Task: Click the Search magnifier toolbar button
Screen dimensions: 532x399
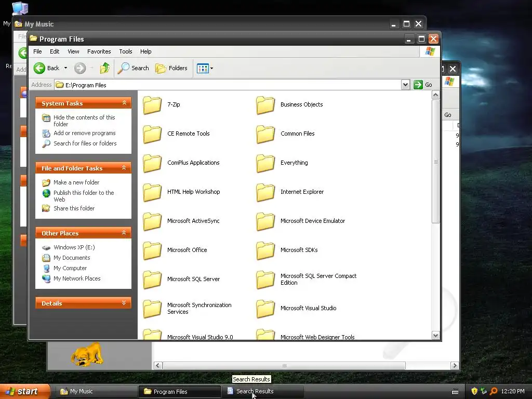Action: tap(133, 68)
